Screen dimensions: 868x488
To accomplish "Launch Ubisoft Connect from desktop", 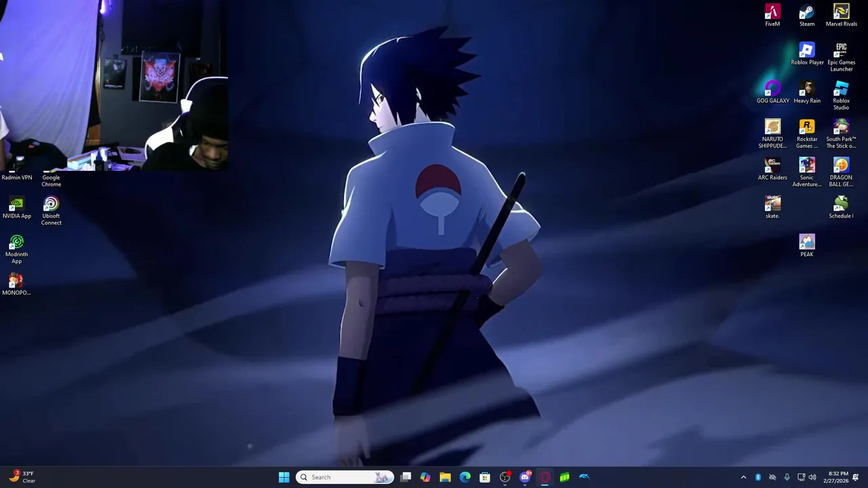I will [x=51, y=211].
